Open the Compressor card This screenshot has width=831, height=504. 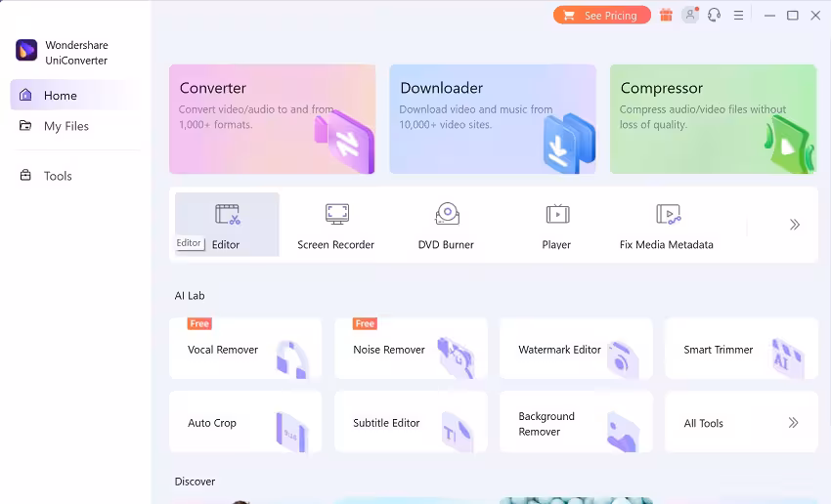click(x=714, y=119)
